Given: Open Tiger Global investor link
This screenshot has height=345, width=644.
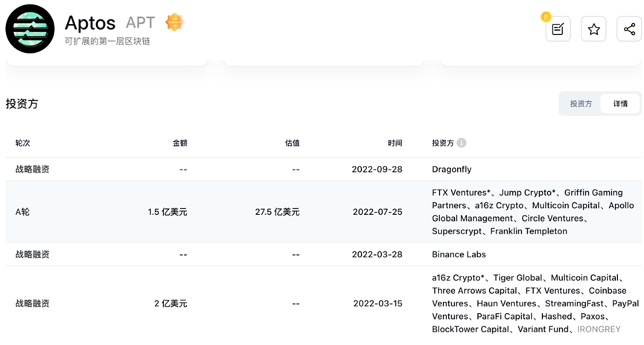Looking at the screenshot, I should [517, 278].
